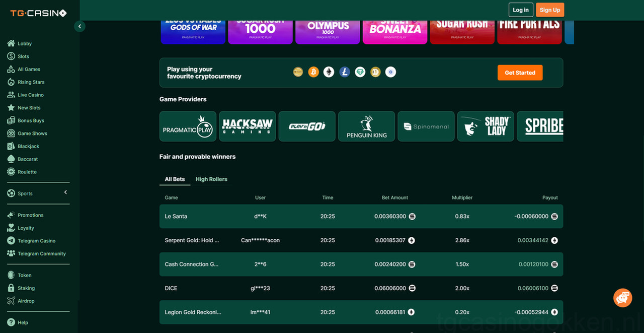Open the Hacksaw Gaming provider tile
Image resolution: width=644 pixels, height=333 pixels.
pos(248,126)
